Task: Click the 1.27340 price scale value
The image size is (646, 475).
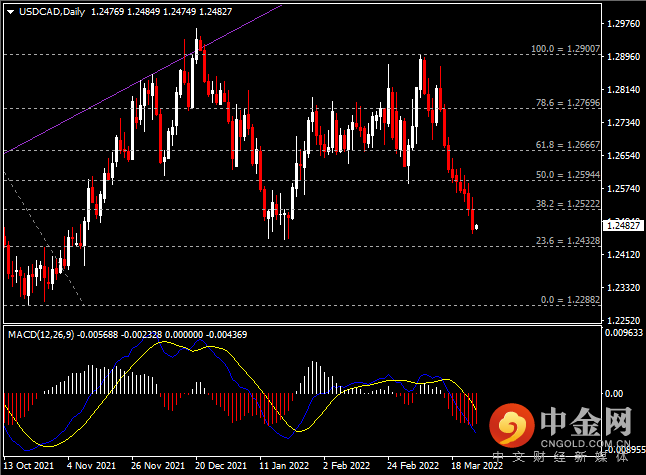Action: tap(624, 122)
